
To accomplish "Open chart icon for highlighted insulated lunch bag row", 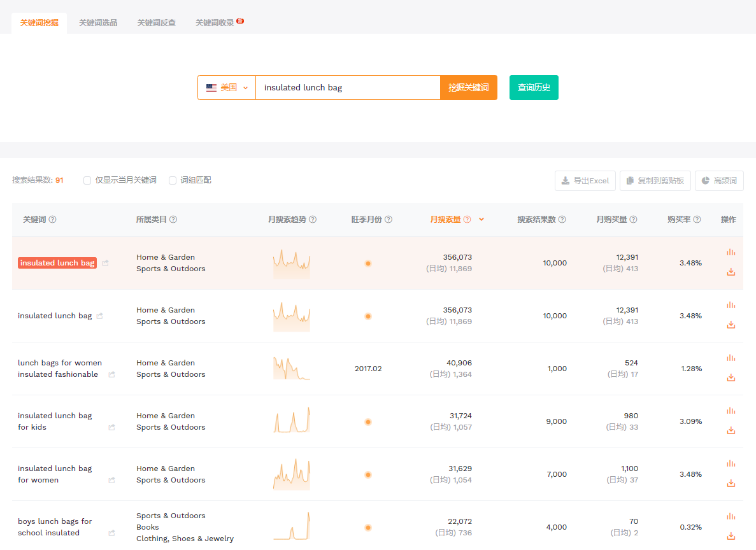I will point(731,252).
